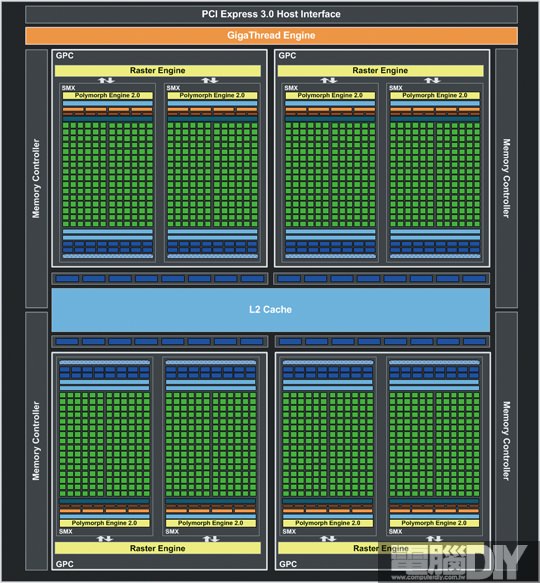
Task: Click the second Polymorph Engine 2.0 label in the top-left GPC
Action: click(x=212, y=96)
